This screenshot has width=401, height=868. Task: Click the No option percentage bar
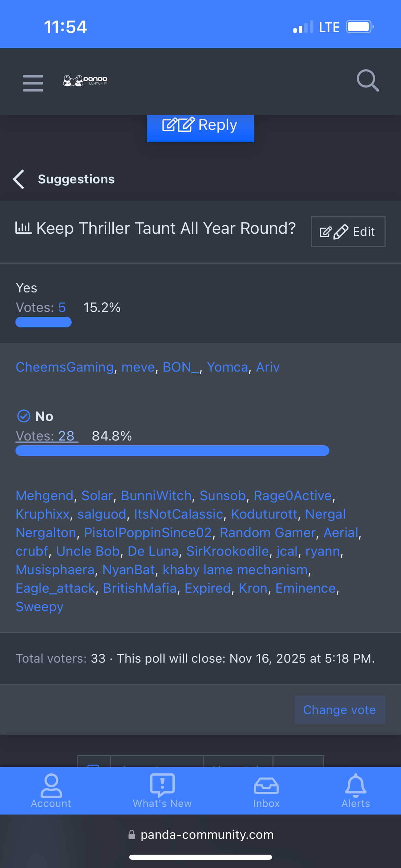172,451
